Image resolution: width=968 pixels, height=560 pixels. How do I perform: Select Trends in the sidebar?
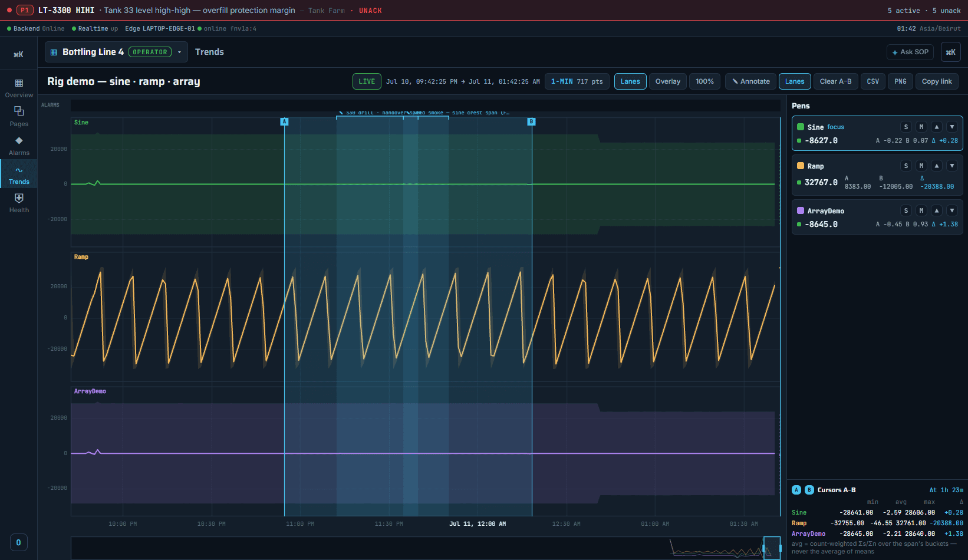[x=19, y=174]
